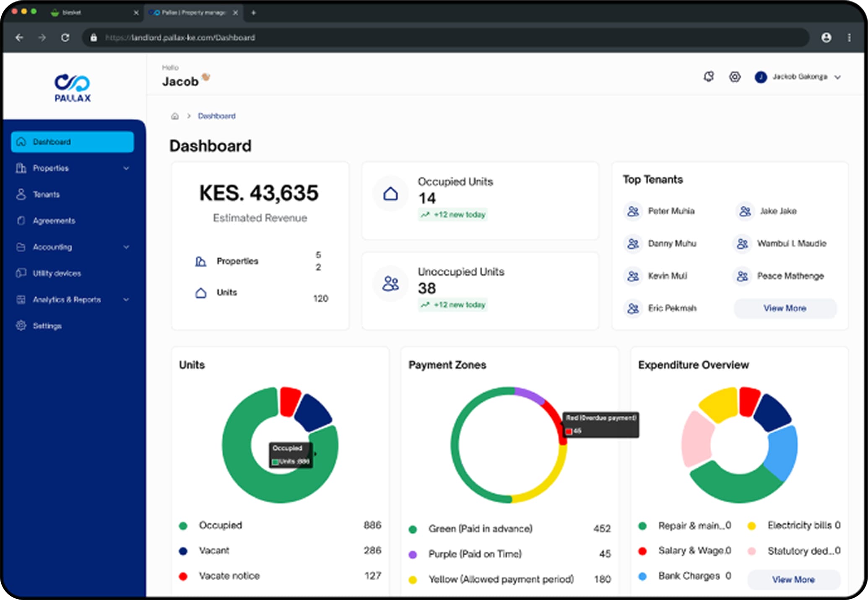This screenshot has width=868, height=600.
Task: Click the Properties building icon in revenue card
Action: [x=201, y=261]
